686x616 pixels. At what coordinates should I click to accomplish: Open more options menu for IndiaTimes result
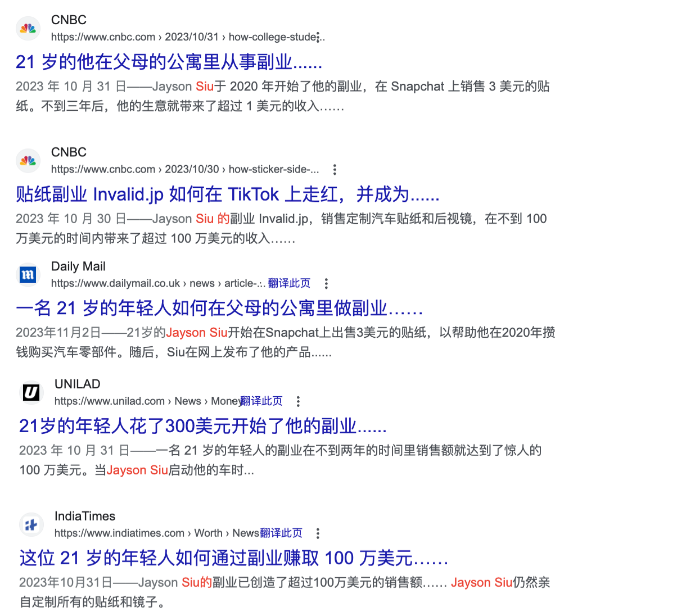point(318,533)
